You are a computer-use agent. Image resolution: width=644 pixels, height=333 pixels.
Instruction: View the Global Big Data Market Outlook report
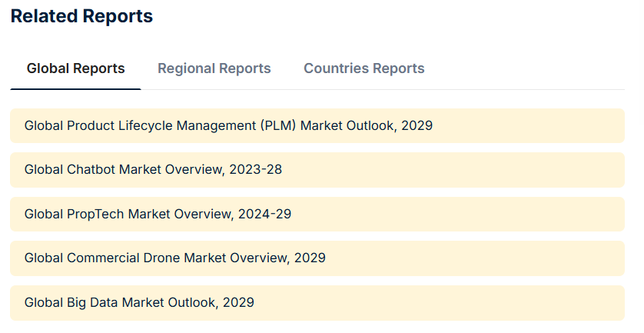click(x=139, y=302)
